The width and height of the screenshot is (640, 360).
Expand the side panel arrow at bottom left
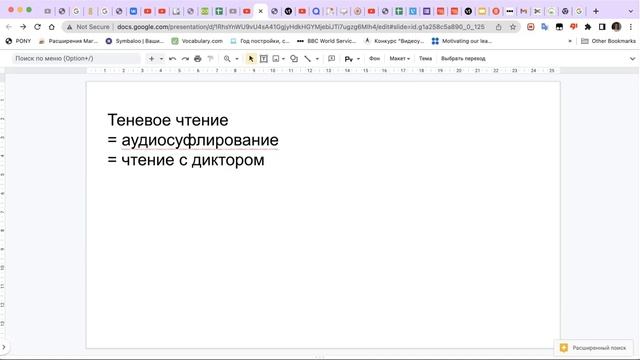point(4,347)
